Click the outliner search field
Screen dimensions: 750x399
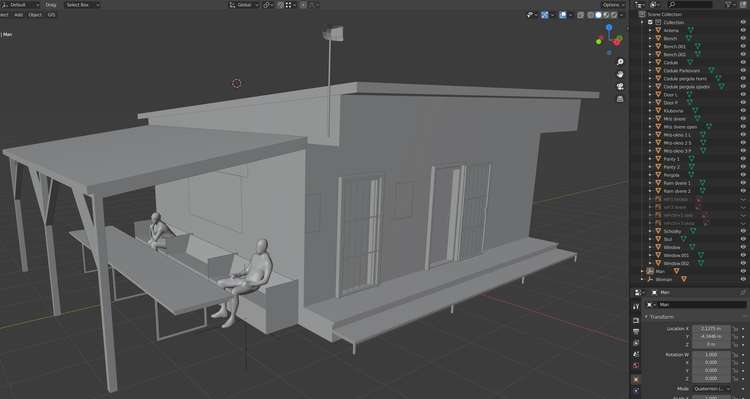[x=690, y=4]
